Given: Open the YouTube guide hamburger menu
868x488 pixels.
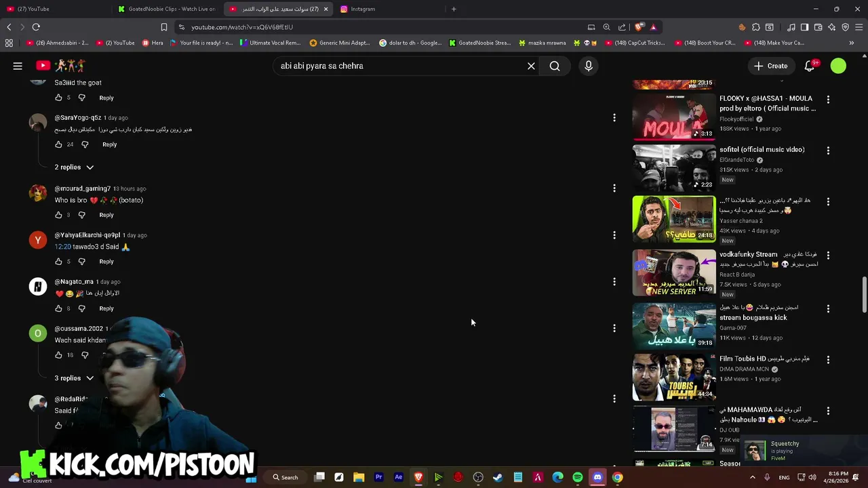Looking at the screenshot, I should coord(18,66).
